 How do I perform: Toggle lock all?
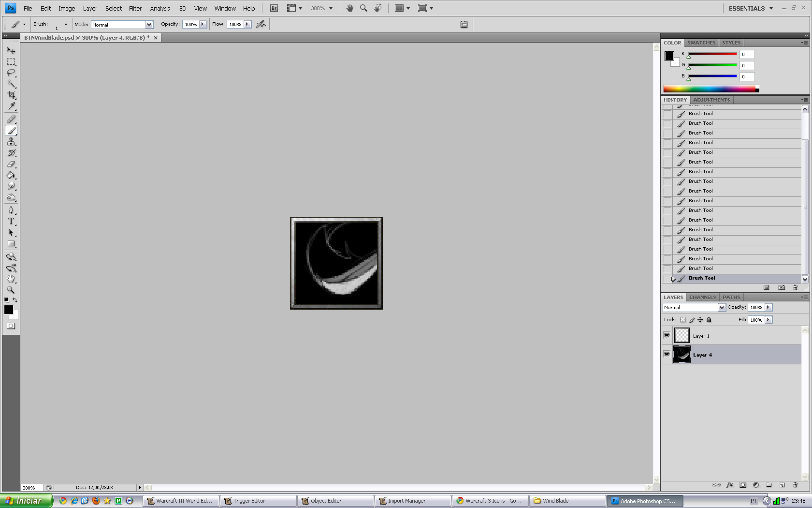(x=709, y=320)
